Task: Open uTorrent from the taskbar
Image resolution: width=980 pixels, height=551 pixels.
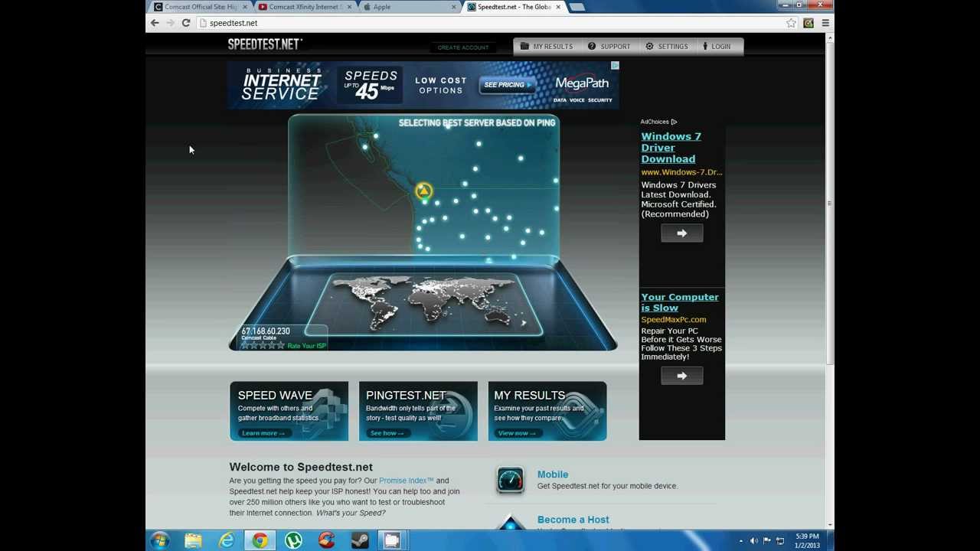Action: click(x=293, y=541)
